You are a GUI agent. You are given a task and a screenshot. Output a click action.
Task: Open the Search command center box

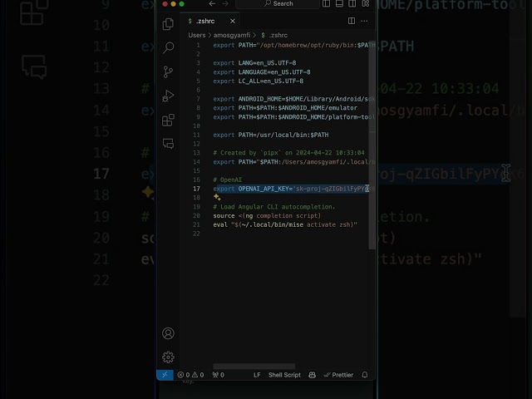[x=278, y=3]
